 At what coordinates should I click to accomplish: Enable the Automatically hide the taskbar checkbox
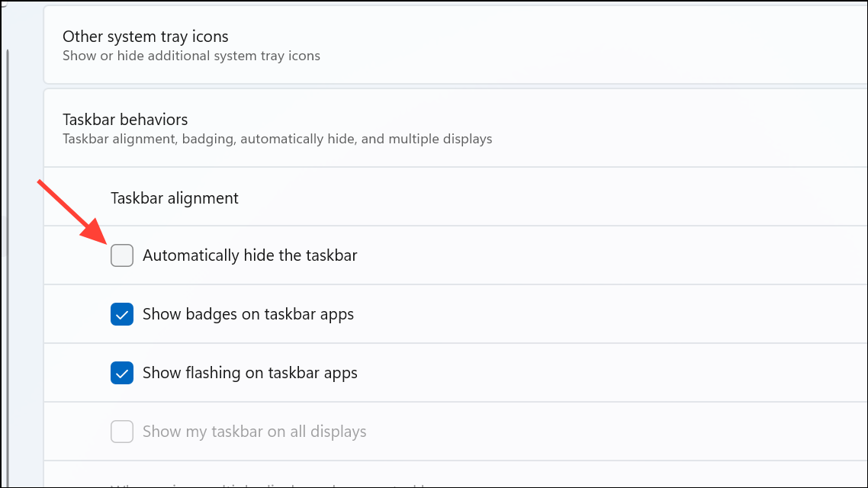tap(122, 255)
